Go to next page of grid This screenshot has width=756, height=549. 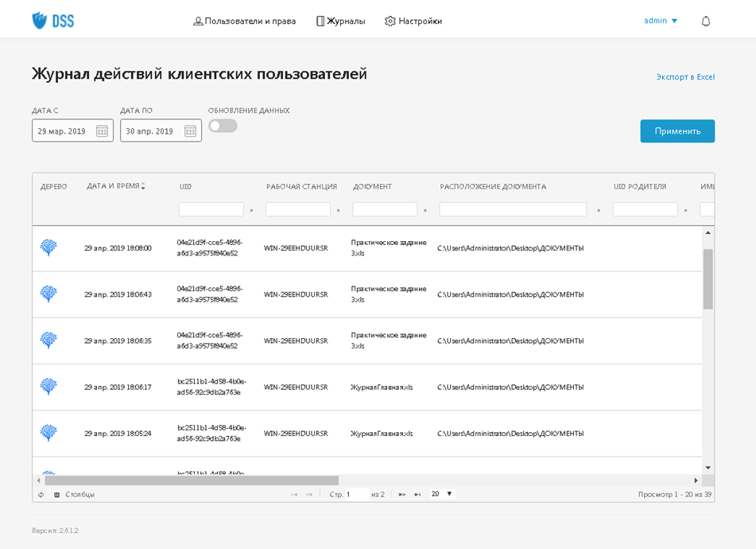tap(401, 494)
